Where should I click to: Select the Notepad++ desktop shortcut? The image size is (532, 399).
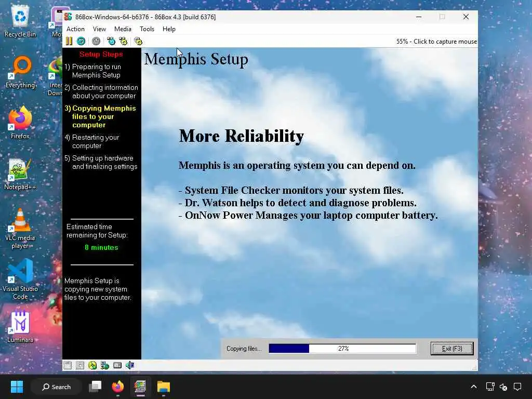20,174
